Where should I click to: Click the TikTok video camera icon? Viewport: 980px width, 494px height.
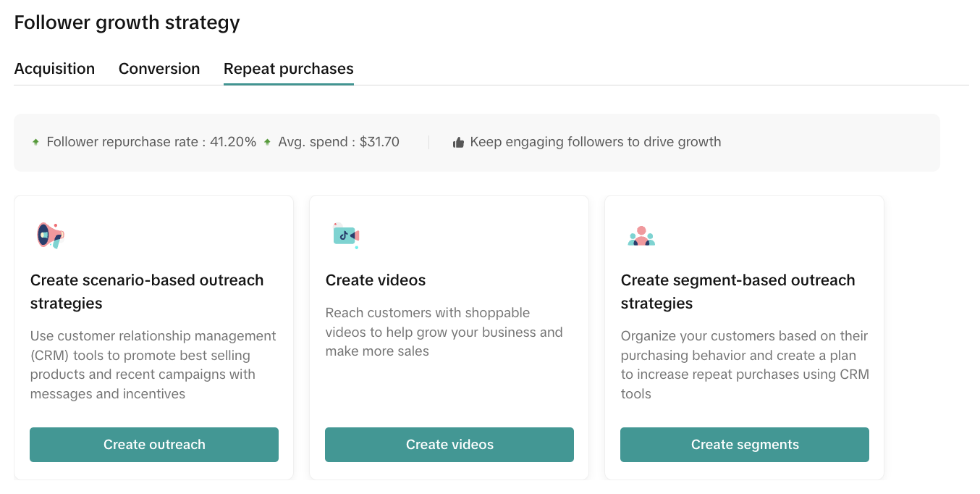click(346, 235)
